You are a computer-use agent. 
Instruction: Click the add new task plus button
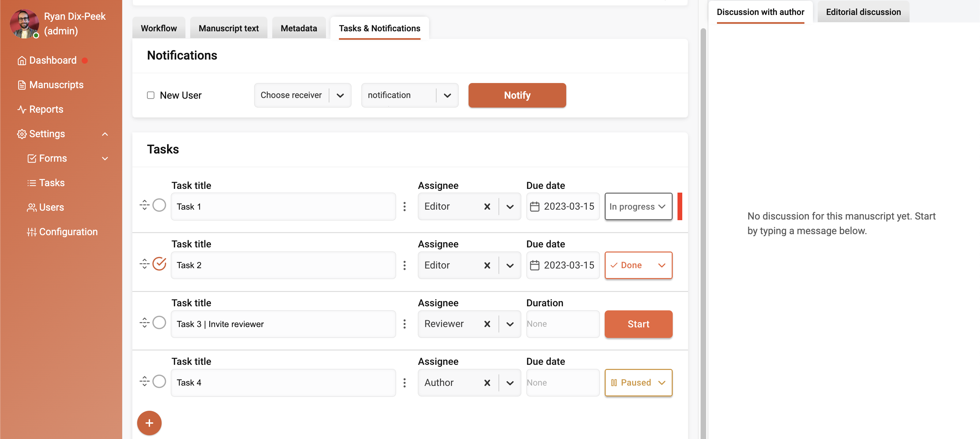point(149,423)
